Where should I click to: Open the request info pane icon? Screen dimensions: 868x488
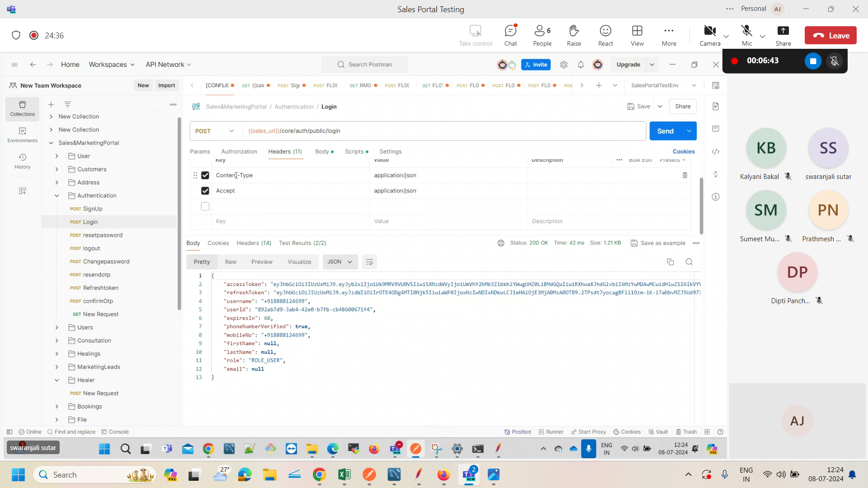click(716, 197)
